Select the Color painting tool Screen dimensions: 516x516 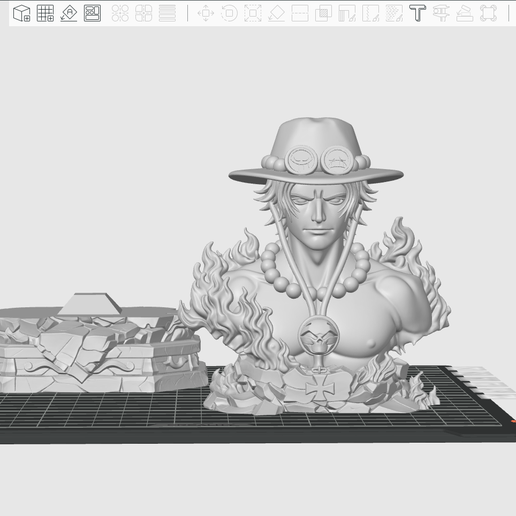pyautogui.click(x=394, y=13)
